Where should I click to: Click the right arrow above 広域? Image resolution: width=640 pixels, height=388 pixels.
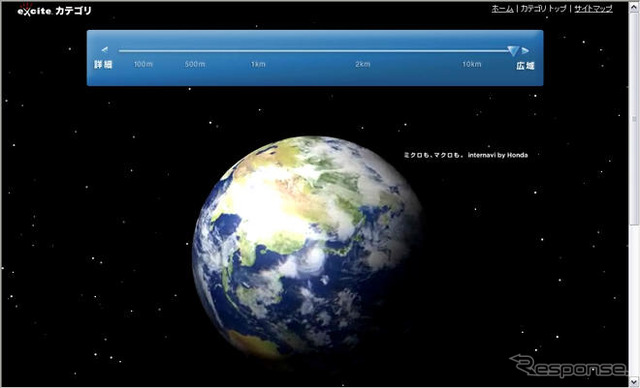(525, 51)
